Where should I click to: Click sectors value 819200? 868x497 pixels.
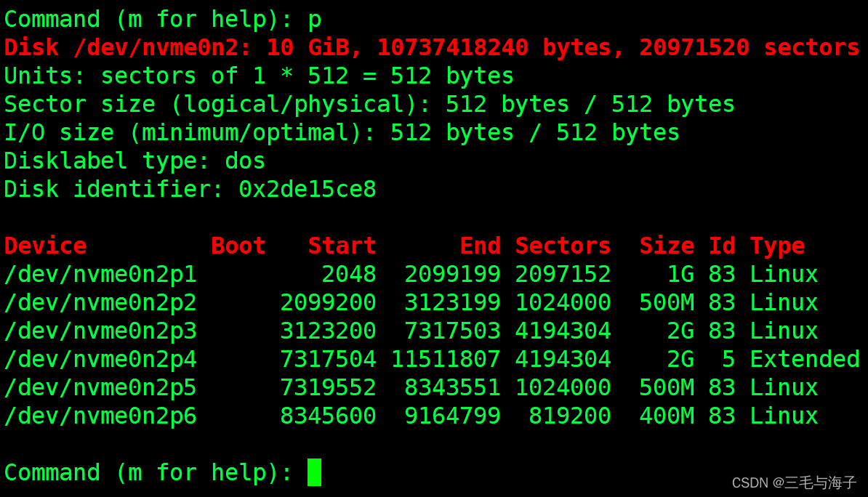pyautogui.click(x=570, y=415)
